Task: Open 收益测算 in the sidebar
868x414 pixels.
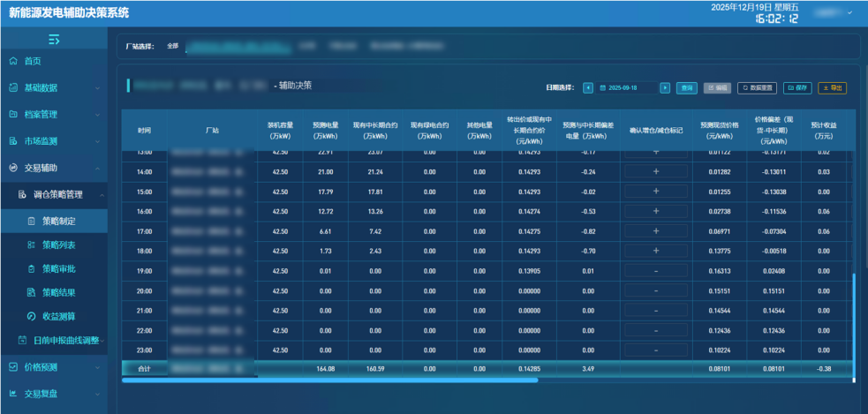Action: [x=59, y=316]
